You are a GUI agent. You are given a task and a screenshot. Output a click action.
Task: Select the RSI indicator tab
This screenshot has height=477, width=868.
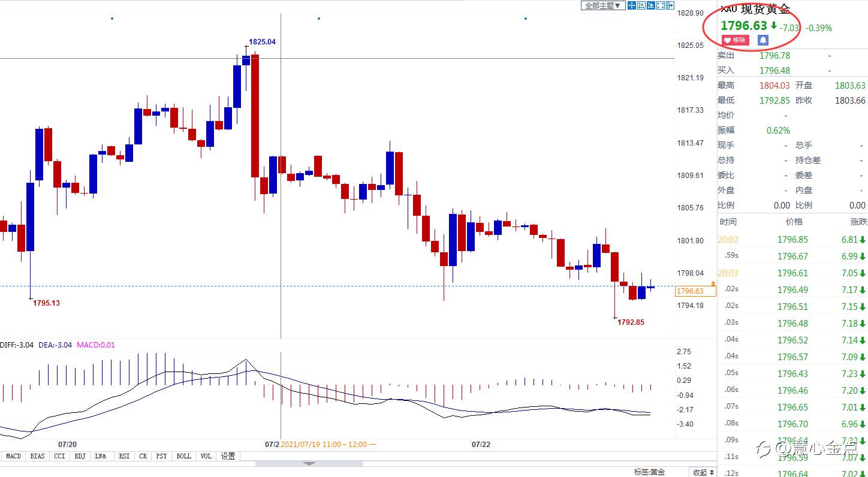[x=124, y=456]
